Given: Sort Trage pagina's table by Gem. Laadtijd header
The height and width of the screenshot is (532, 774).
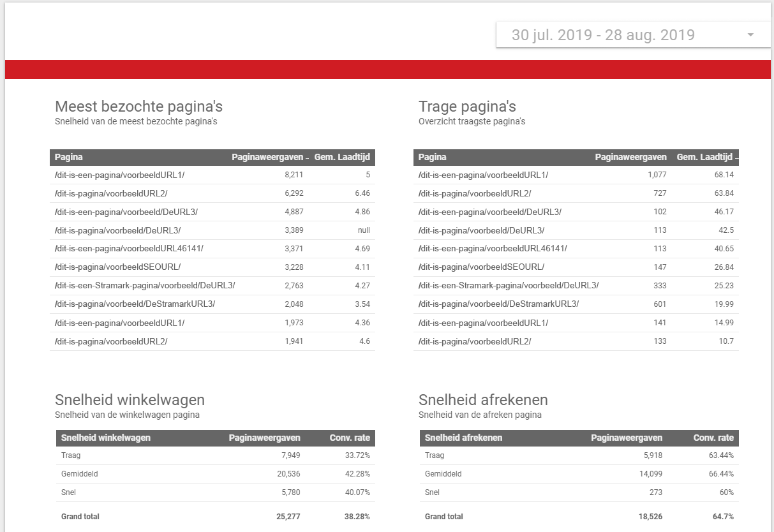Looking at the screenshot, I should point(705,157).
